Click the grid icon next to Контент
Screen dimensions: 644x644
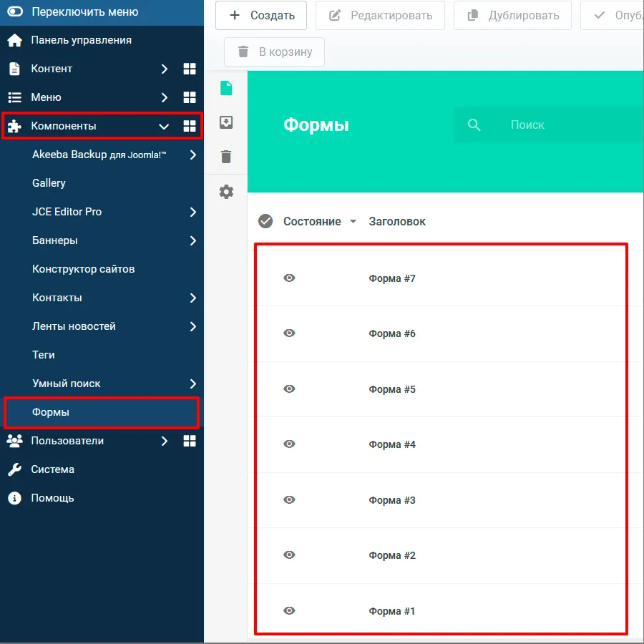[190, 69]
